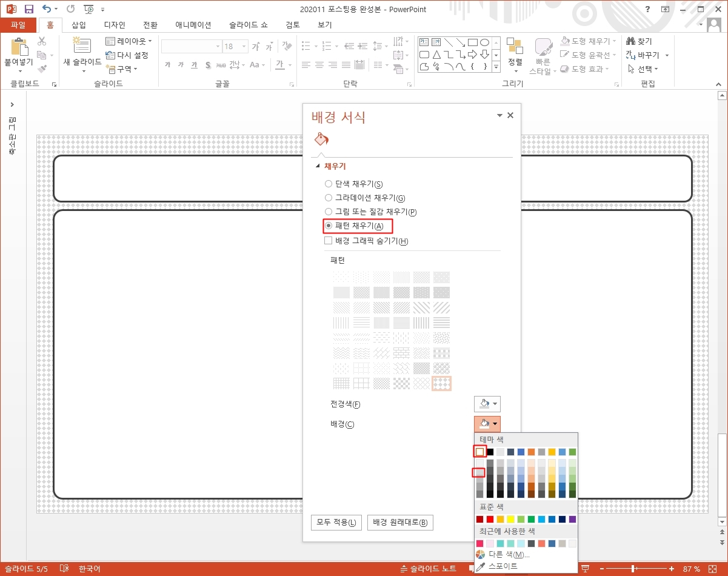This screenshot has width=728, height=576.
Task: Expand the thumbnail pane chevron
Action: (12, 105)
